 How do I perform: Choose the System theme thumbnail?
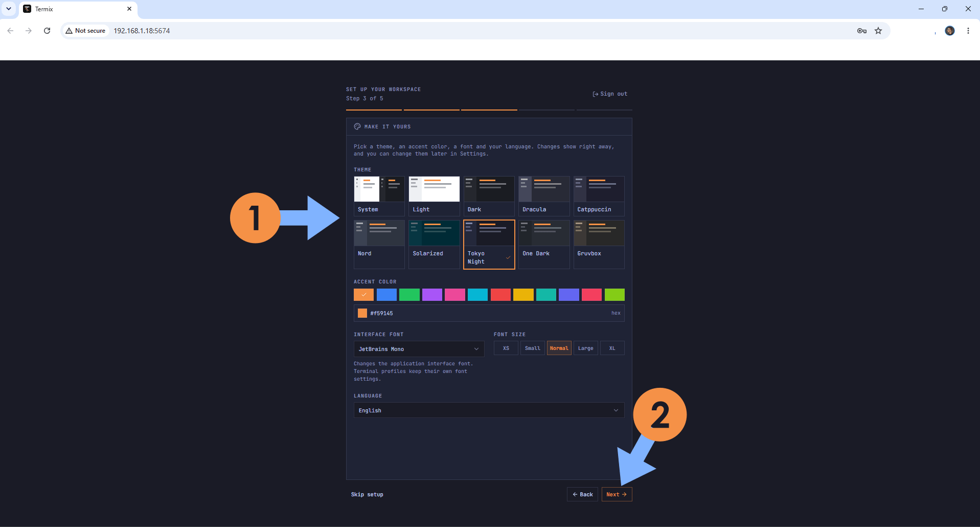point(379,196)
